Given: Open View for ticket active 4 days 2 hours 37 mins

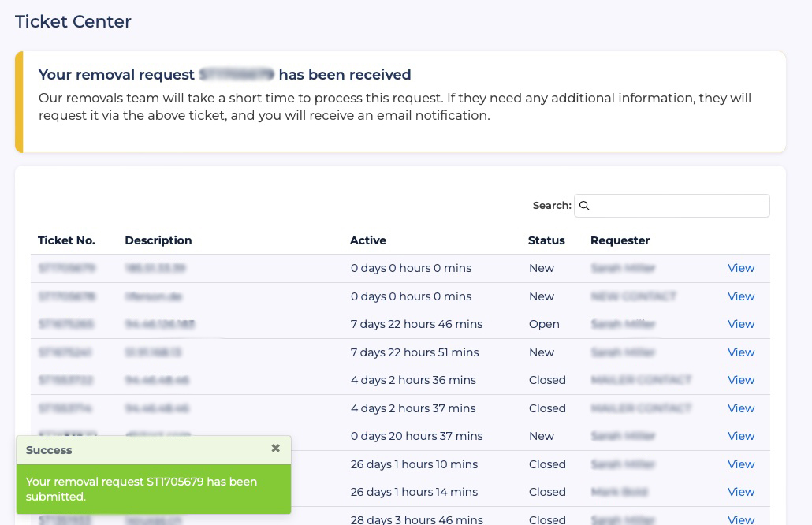Looking at the screenshot, I should coord(740,408).
